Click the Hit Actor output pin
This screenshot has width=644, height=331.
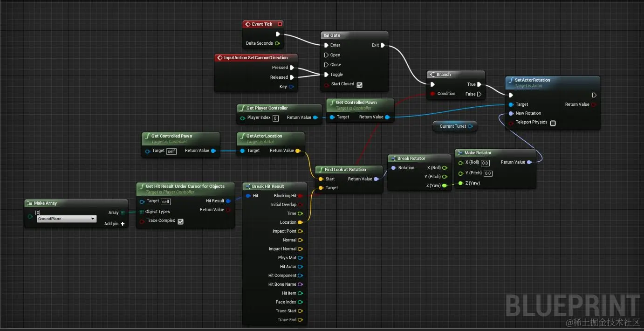point(300,267)
